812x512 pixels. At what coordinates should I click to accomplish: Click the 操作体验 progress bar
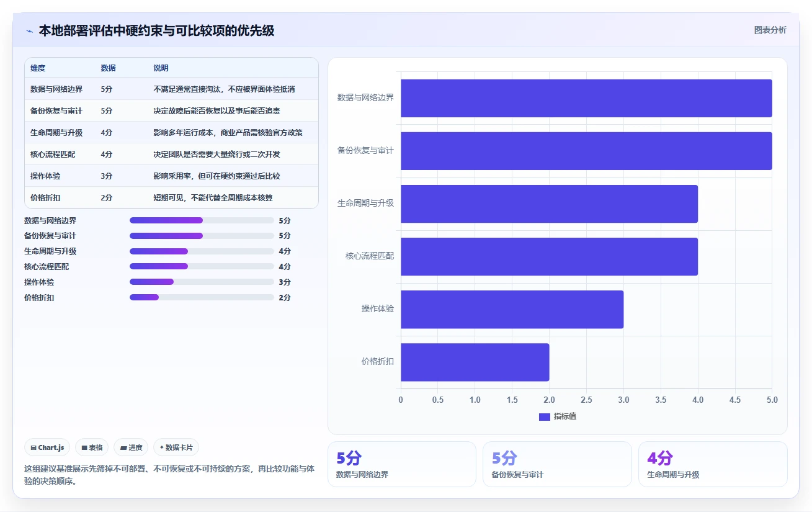tap(202, 282)
